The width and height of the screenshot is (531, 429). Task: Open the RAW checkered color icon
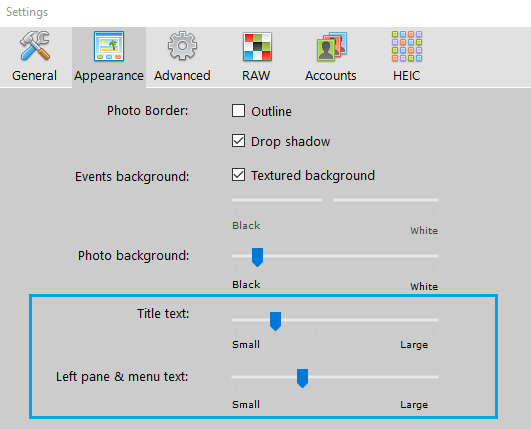point(257,46)
